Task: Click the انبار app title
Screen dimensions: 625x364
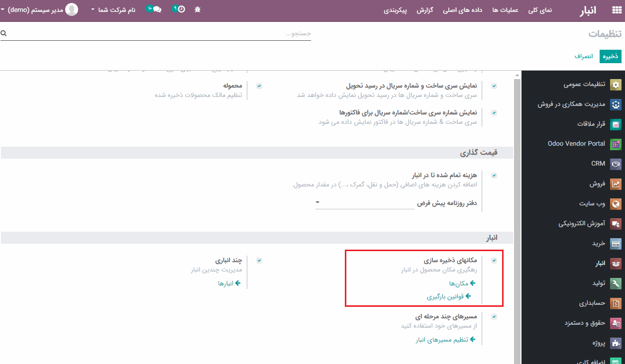Action: click(588, 10)
